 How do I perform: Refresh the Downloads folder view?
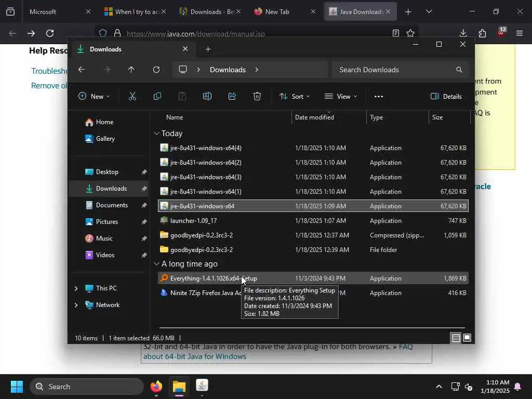point(156,70)
